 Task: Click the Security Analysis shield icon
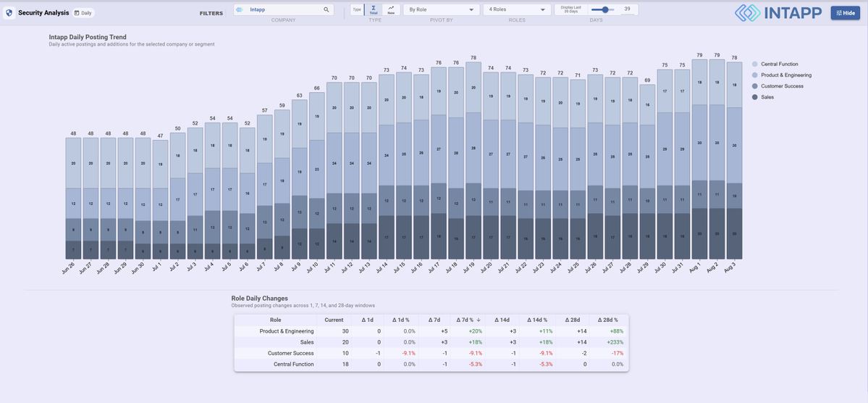coord(9,13)
